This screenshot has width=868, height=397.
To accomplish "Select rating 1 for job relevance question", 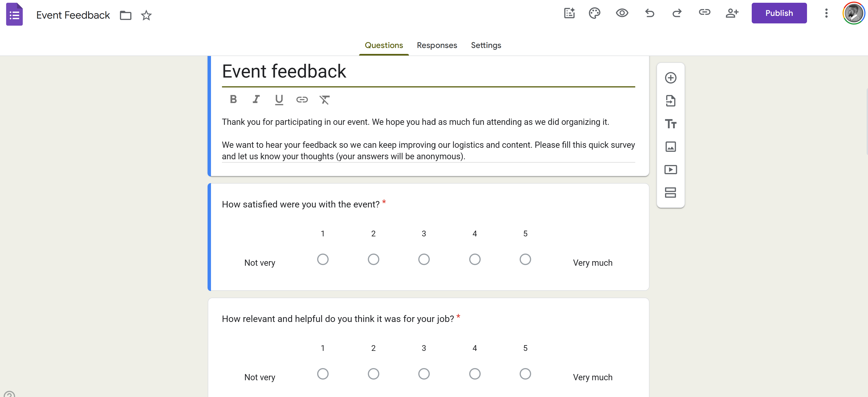I will [322, 374].
